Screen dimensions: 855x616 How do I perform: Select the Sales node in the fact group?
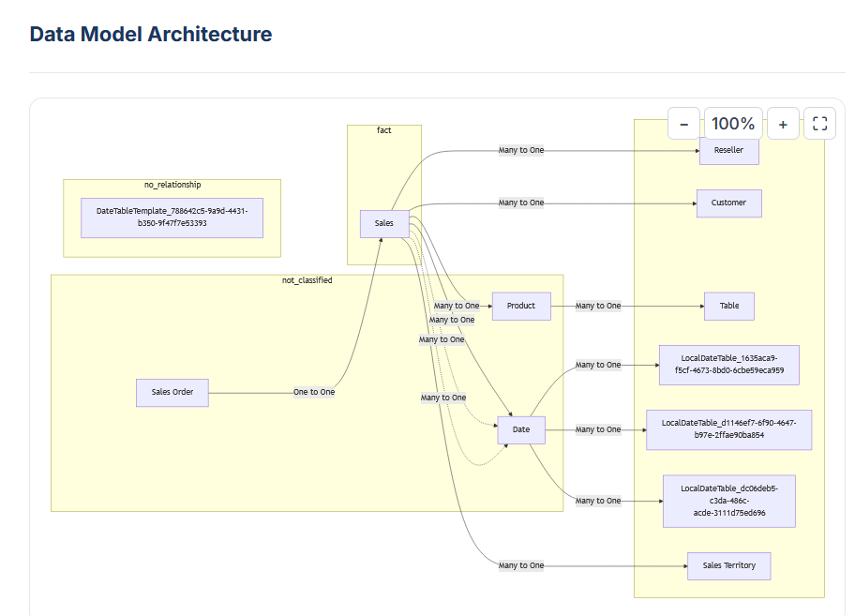pyautogui.click(x=383, y=223)
